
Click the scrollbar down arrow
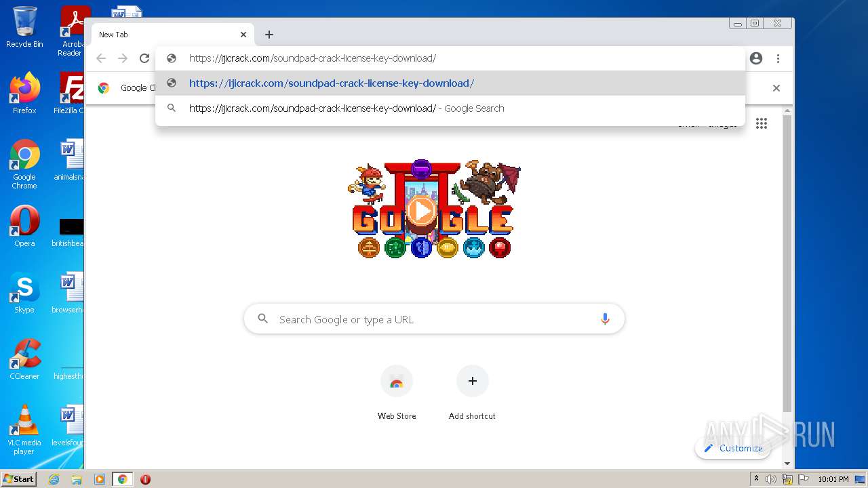pos(787,464)
